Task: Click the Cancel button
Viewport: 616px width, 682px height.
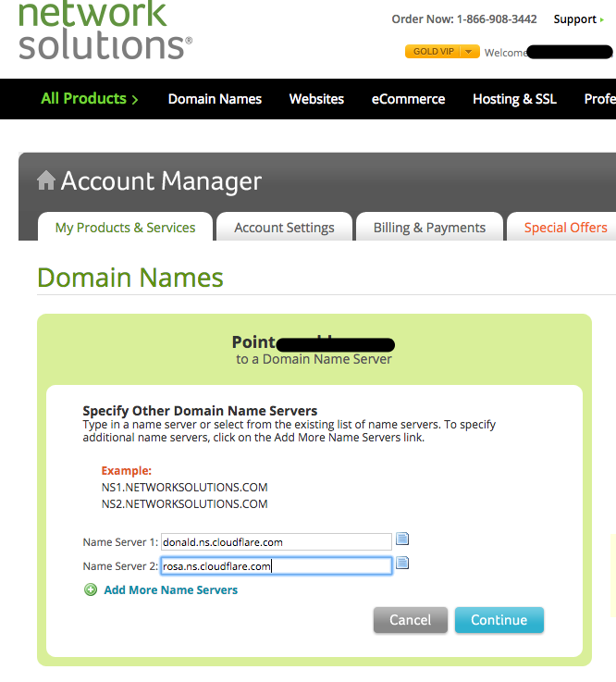Action: coord(411,620)
